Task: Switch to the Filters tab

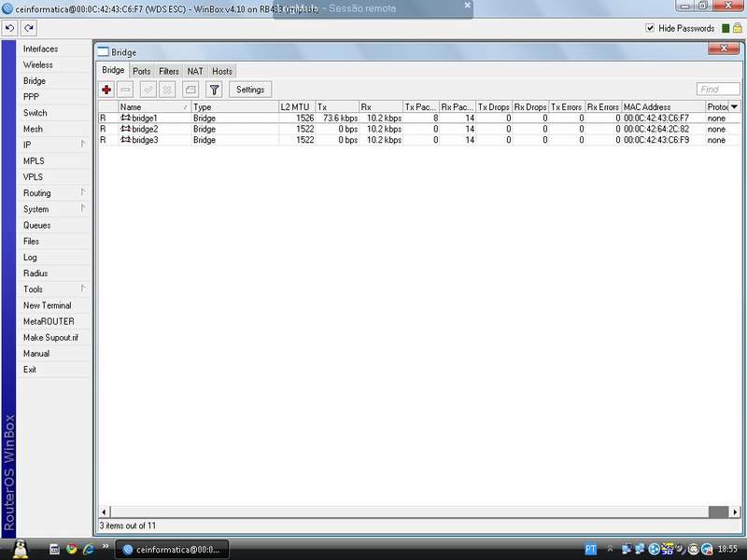Action: [x=169, y=71]
